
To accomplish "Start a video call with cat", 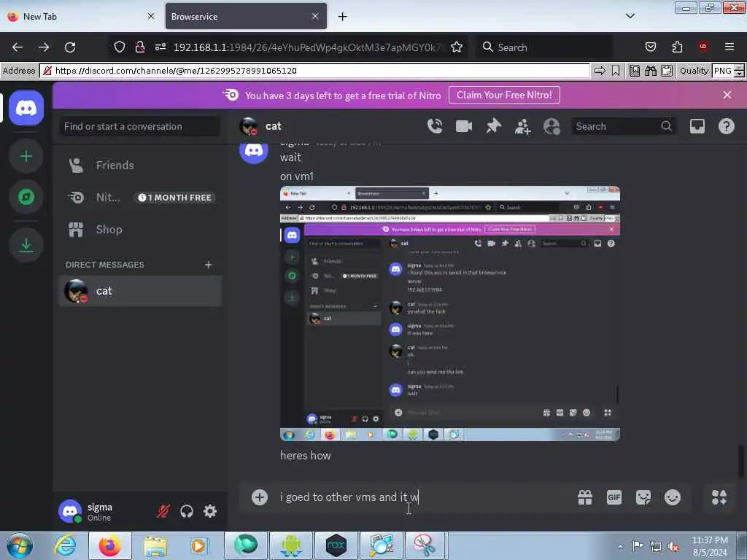I will tap(463, 126).
